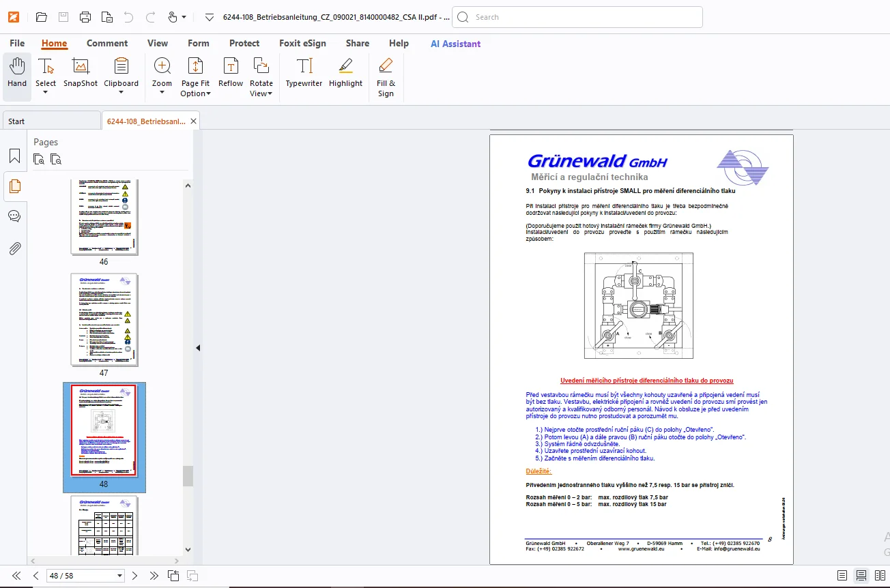Switch to continuous page view mode
This screenshot has width=890, height=588.
tap(861, 576)
